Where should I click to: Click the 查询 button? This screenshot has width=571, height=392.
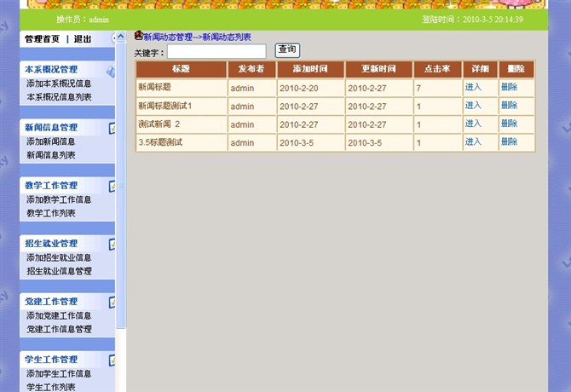coord(287,50)
